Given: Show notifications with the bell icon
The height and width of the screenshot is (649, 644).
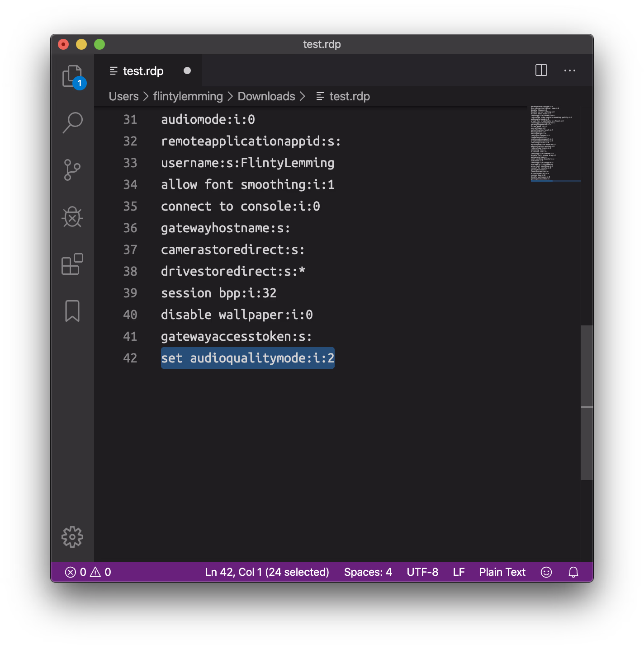Looking at the screenshot, I should click(x=573, y=572).
